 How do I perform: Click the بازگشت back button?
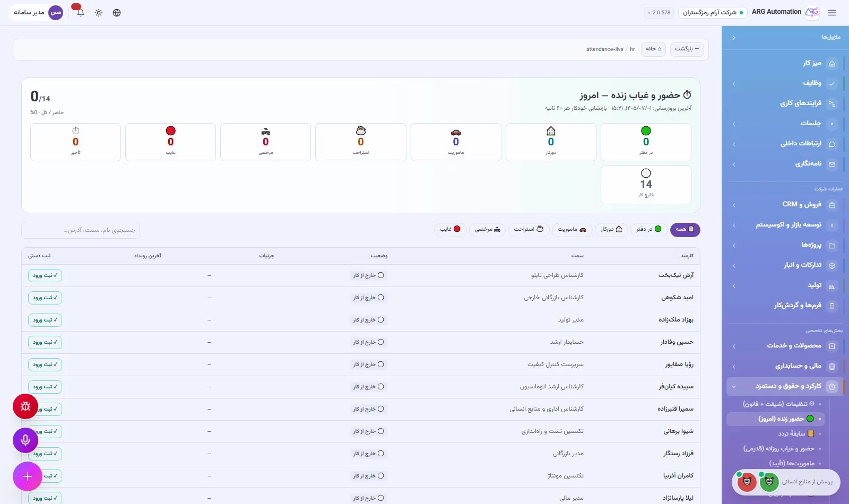[x=687, y=49]
